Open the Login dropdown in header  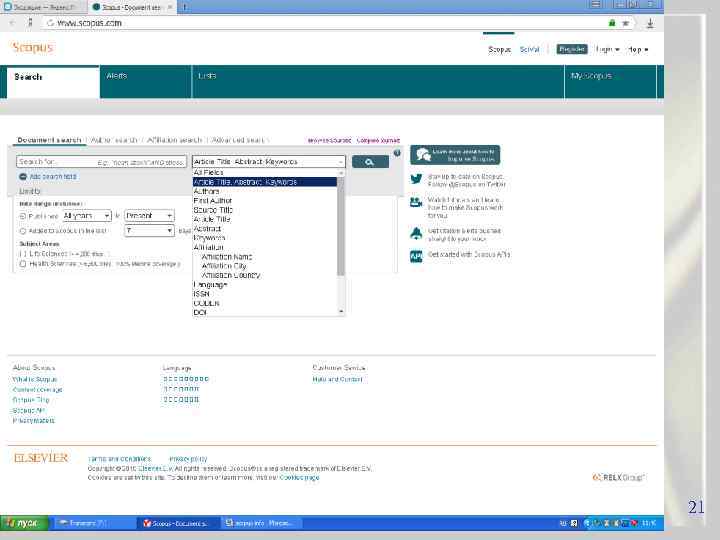click(x=608, y=49)
